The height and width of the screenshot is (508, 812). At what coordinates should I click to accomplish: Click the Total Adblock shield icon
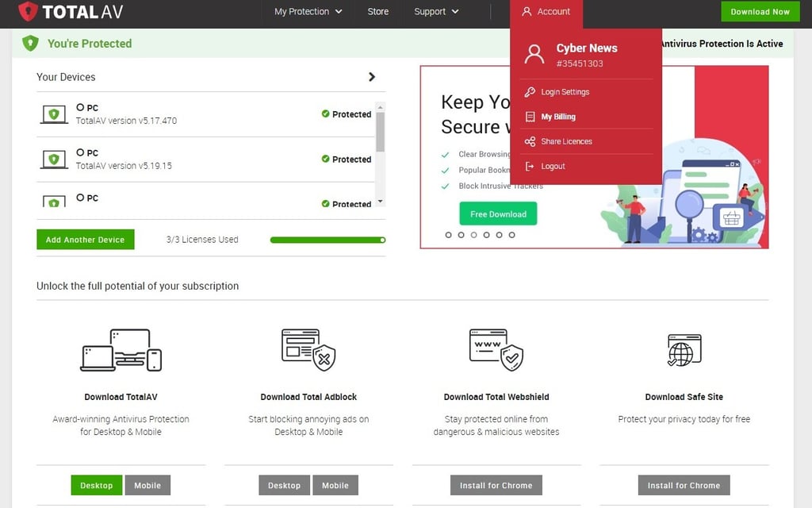[x=308, y=350]
